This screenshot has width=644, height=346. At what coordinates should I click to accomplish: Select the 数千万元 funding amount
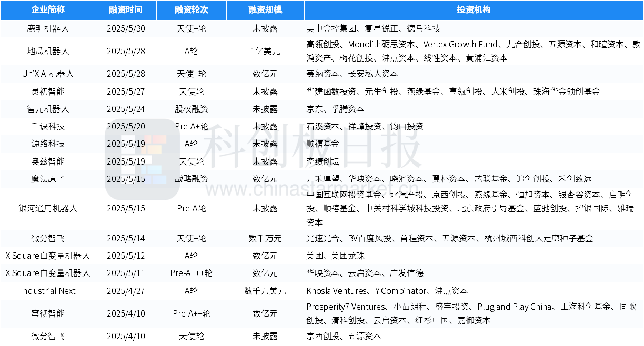click(265, 238)
